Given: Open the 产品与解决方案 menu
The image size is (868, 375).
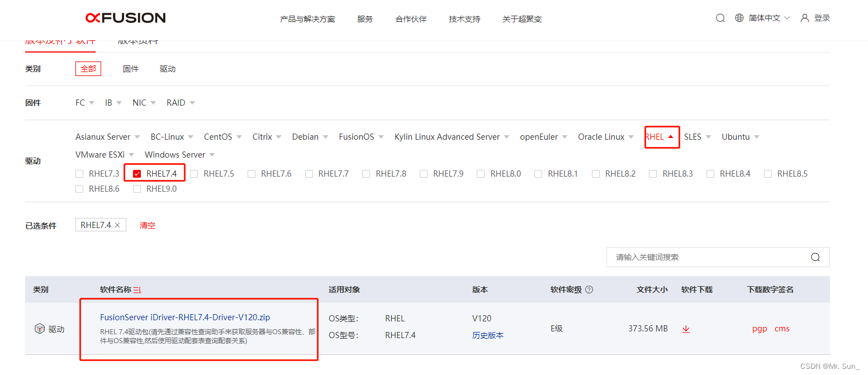Looking at the screenshot, I should click(307, 19).
